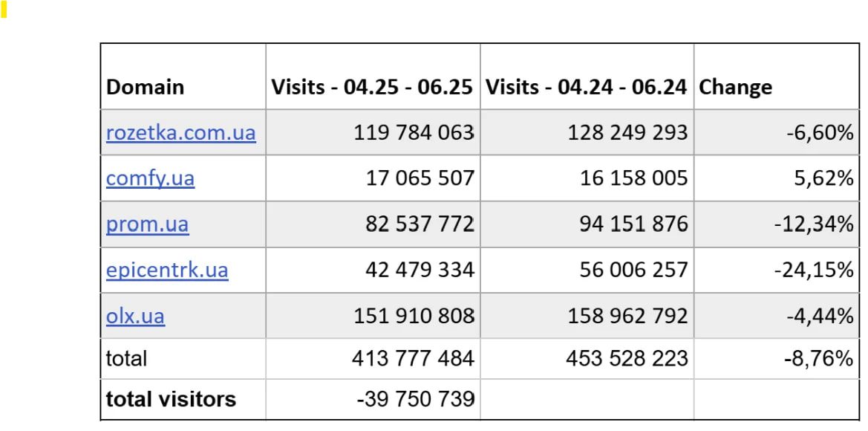Viewport: 868px width, 431px height.
Task: Open prom.ua hyperlink
Action: (147, 224)
